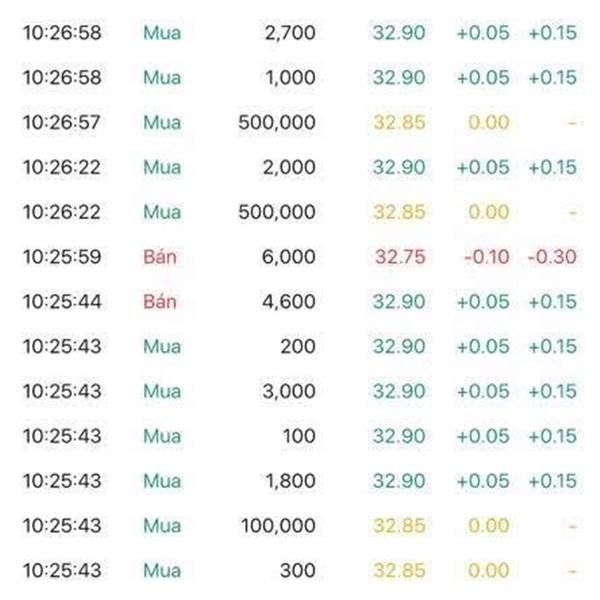Select the Bán trade of 6,000 shares

click(300, 257)
